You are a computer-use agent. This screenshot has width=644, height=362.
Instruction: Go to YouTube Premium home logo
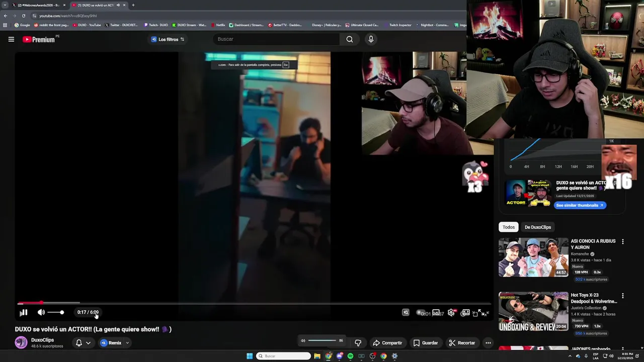(x=39, y=39)
